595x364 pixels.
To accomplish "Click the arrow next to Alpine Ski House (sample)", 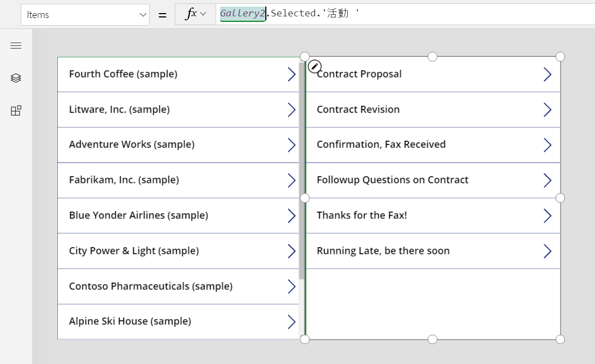I will (x=291, y=321).
